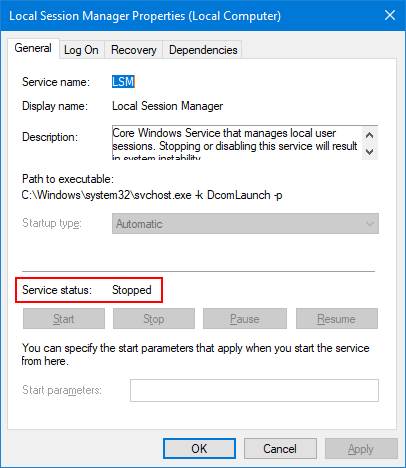Select the LSM service name text
Image resolution: width=406 pixels, height=468 pixels.
click(x=123, y=82)
